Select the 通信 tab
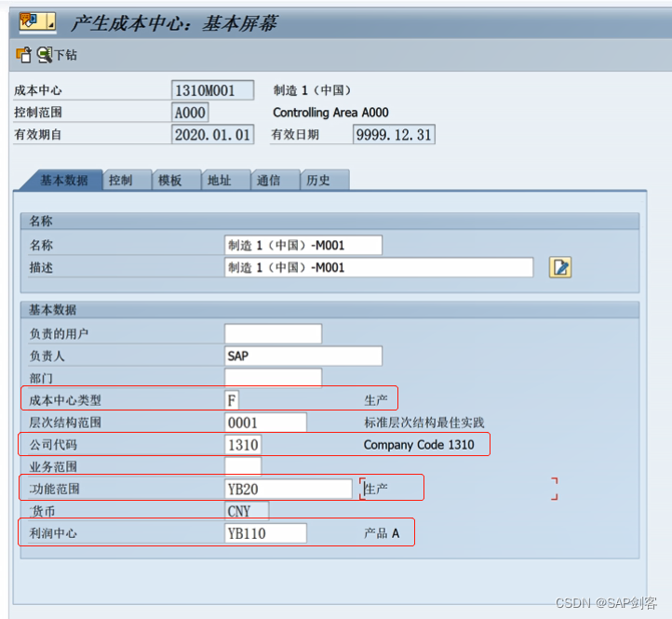The width and height of the screenshot is (672, 619). [276, 180]
